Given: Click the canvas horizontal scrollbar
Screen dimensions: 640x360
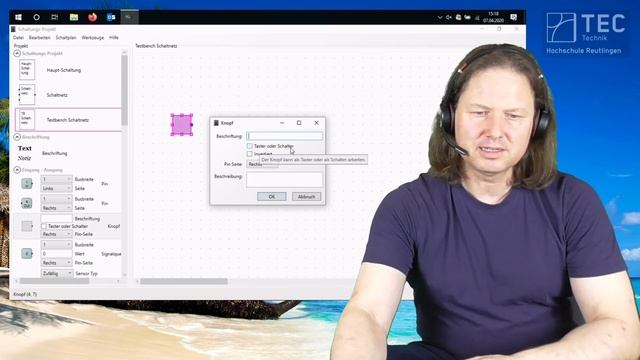Looking at the screenshot, I should (x=184, y=281).
